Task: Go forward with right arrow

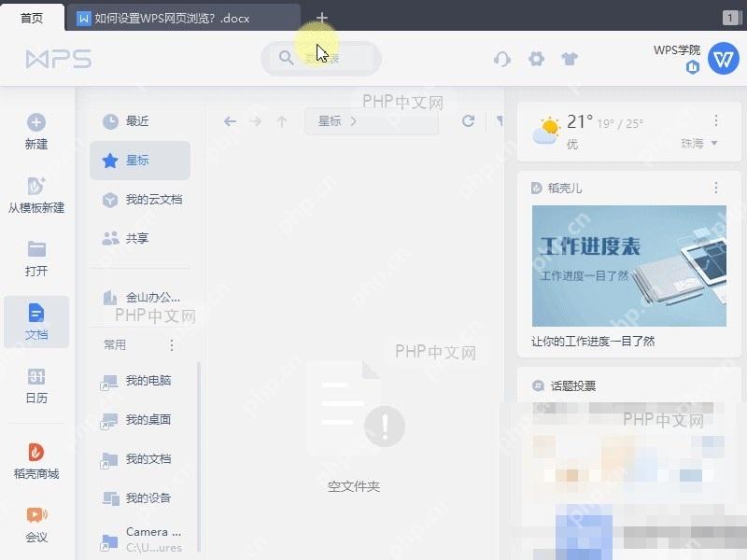Action: (256, 121)
